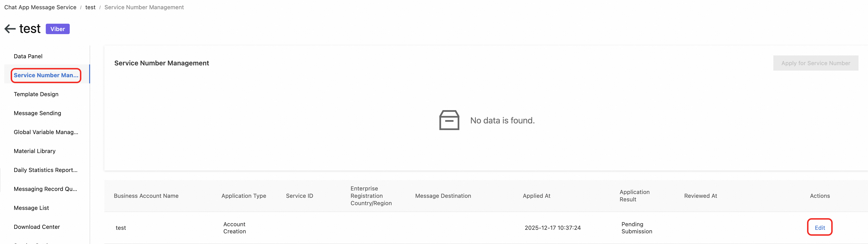
Task: Click the Business Account Name column header
Action: pyautogui.click(x=146, y=196)
